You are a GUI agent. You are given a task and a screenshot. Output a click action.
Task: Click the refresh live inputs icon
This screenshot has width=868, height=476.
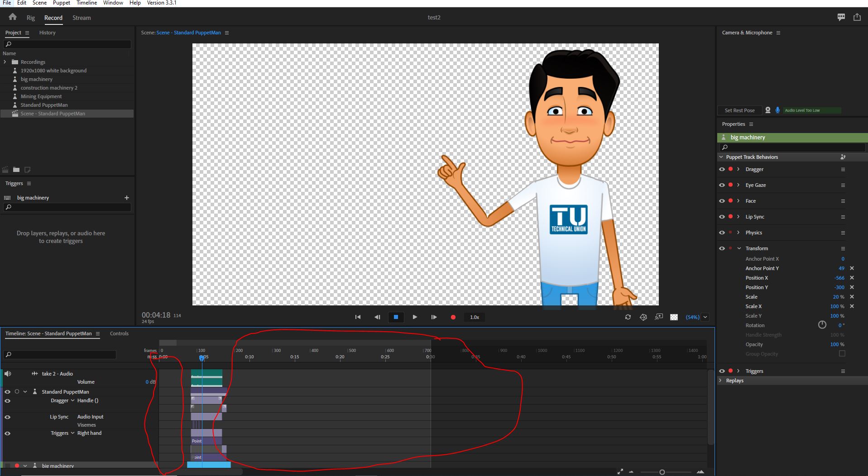coord(628,317)
